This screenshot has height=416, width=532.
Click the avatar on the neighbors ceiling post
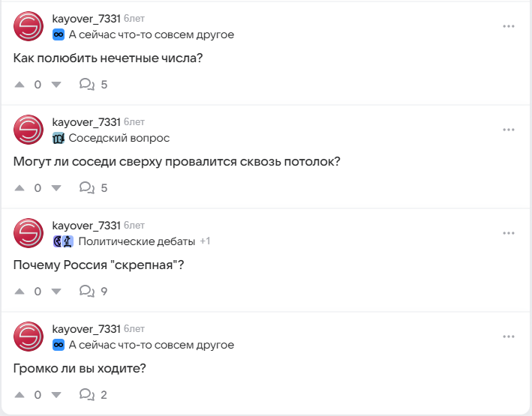point(29,130)
